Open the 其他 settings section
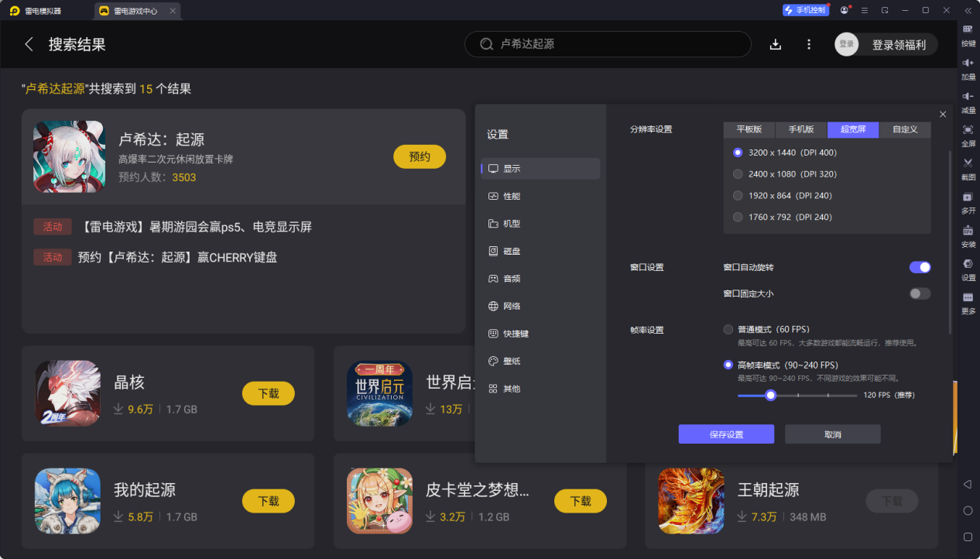 (x=540, y=389)
